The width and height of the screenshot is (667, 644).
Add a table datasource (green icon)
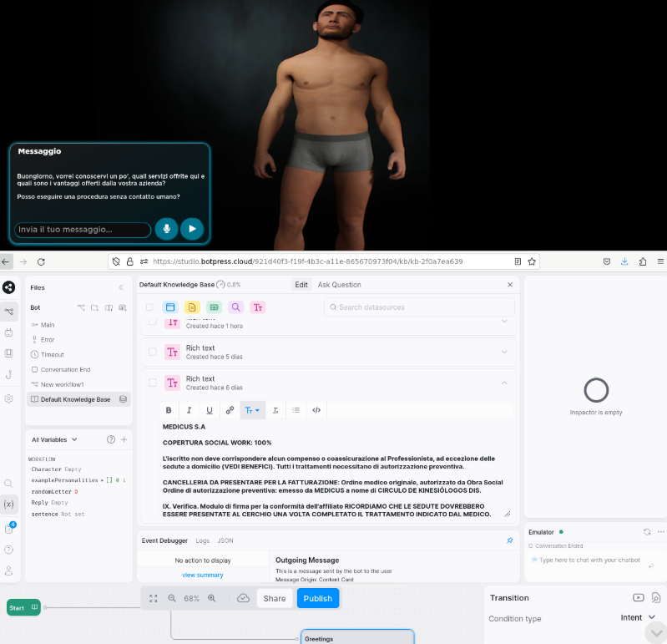(214, 307)
